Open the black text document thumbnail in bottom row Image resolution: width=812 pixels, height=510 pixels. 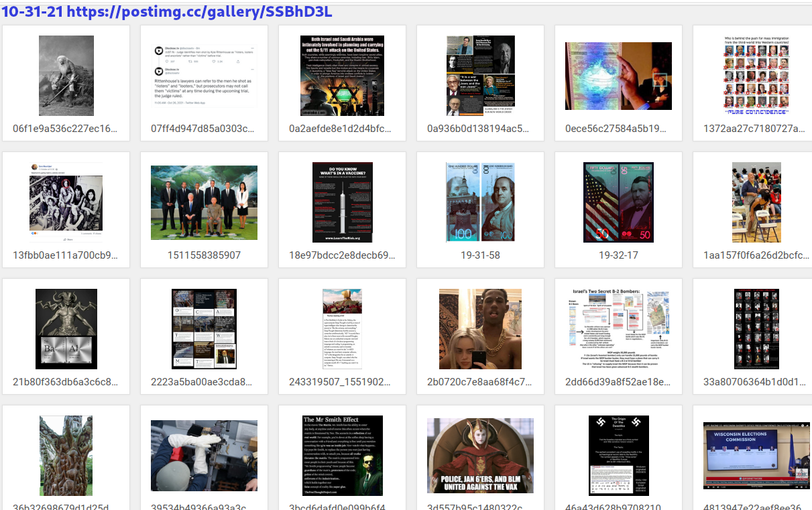point(619,455)
